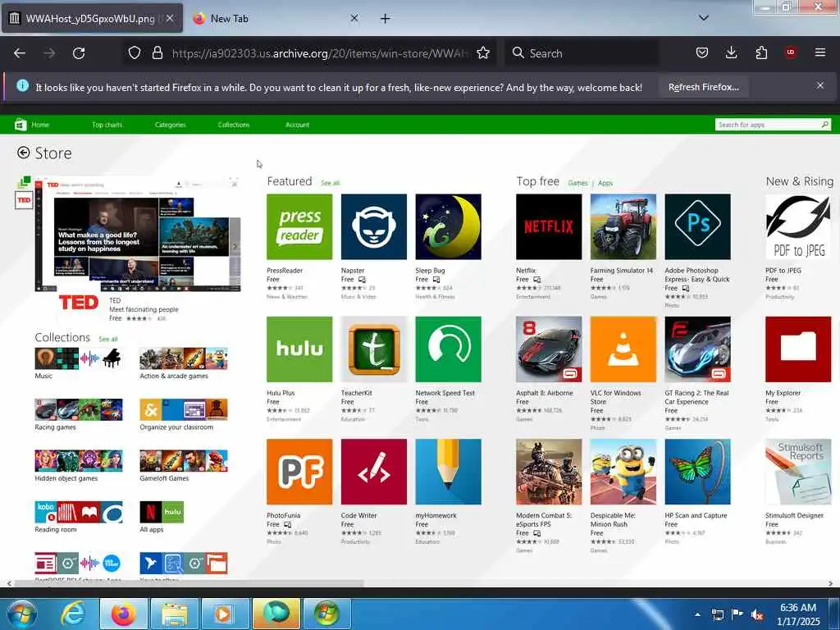Image resolution: width=840 pixels, height=630 pixels.
Task: Open the Asphalt 8: Airborne tile
Action: tap(549, 349)
